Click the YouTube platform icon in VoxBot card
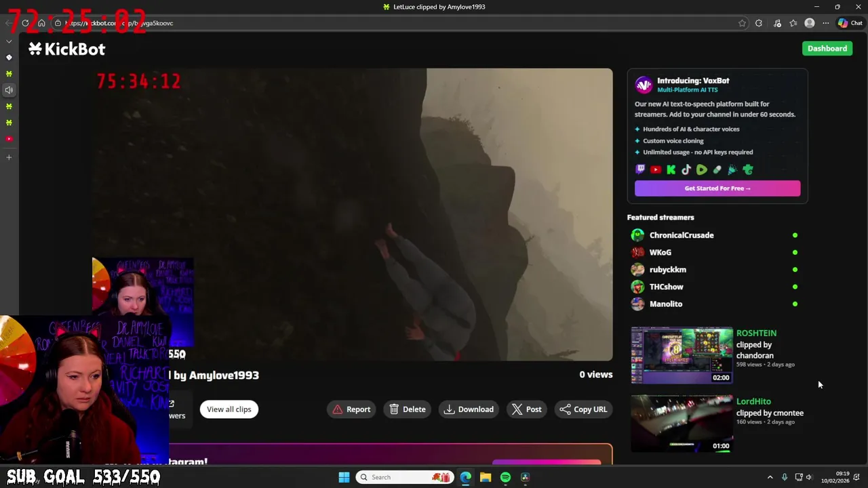Image resolution: width=868 pixels, height=488 pixels. (656, 170)
